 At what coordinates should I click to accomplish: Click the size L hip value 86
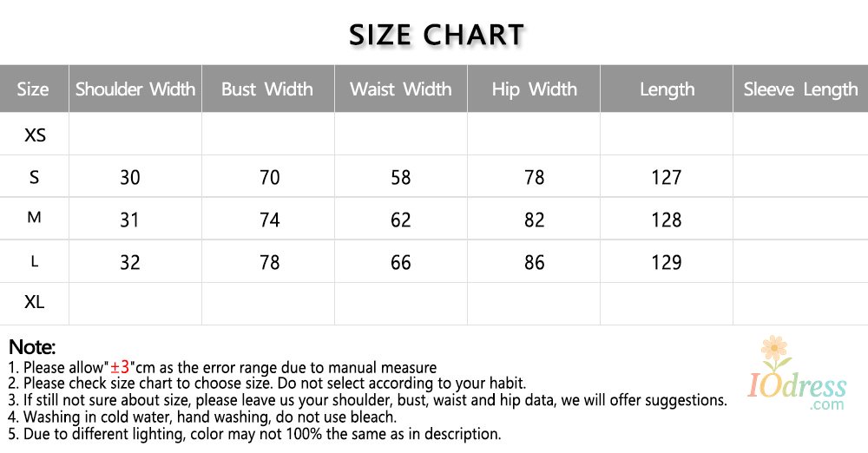[534, 262]
